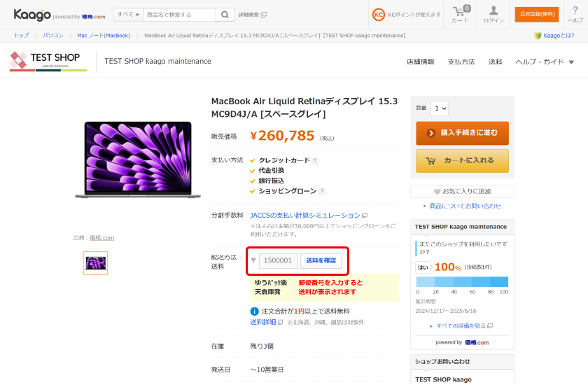Click the 銀行振込 payment method text
The width and height of the screenshot is (588, 385).
pos(271,181)
